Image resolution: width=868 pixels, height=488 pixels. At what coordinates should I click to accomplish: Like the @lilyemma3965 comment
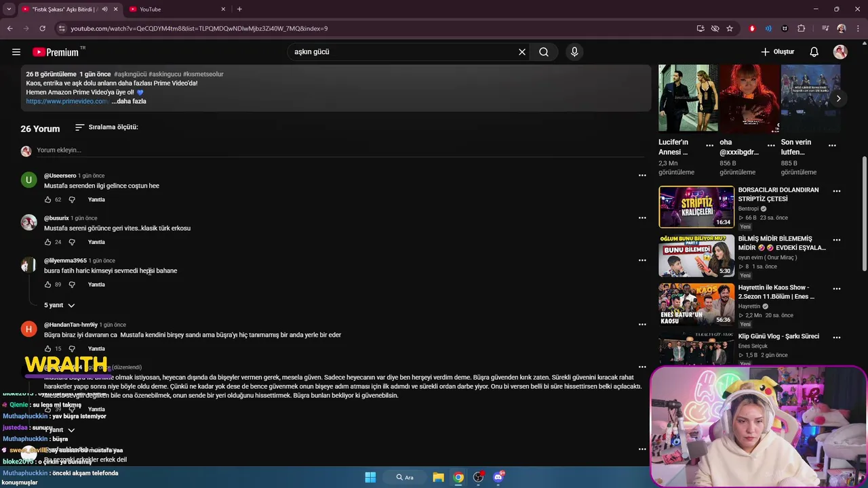pyautogui.click(x=47, y=285)
